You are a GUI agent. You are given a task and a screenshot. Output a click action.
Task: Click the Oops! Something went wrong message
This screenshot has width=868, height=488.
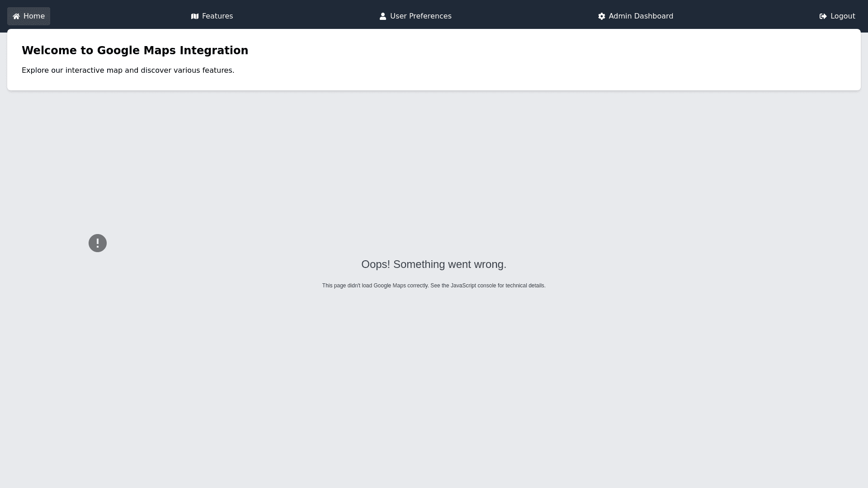point(434,264)
